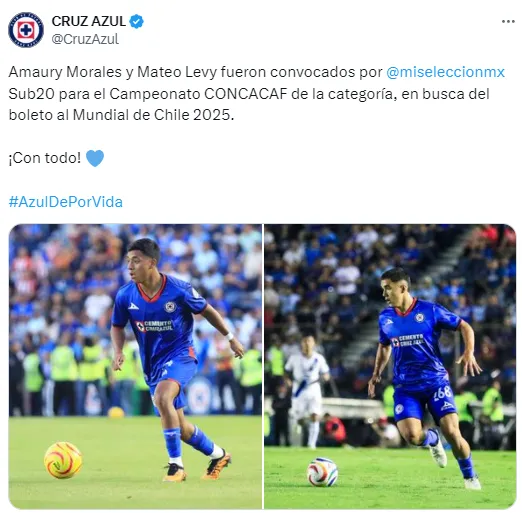Open the Cruz Azul profile avatar

tap(26, 30)
